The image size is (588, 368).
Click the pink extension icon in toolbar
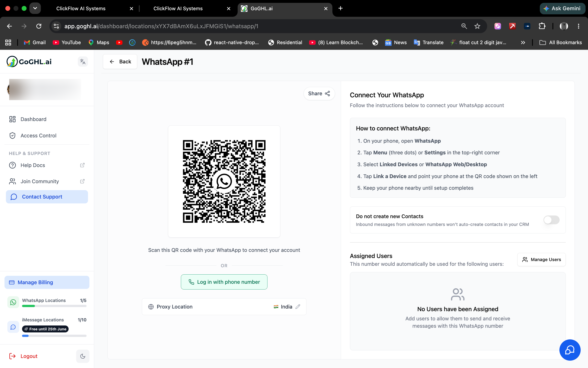(498, 26)
